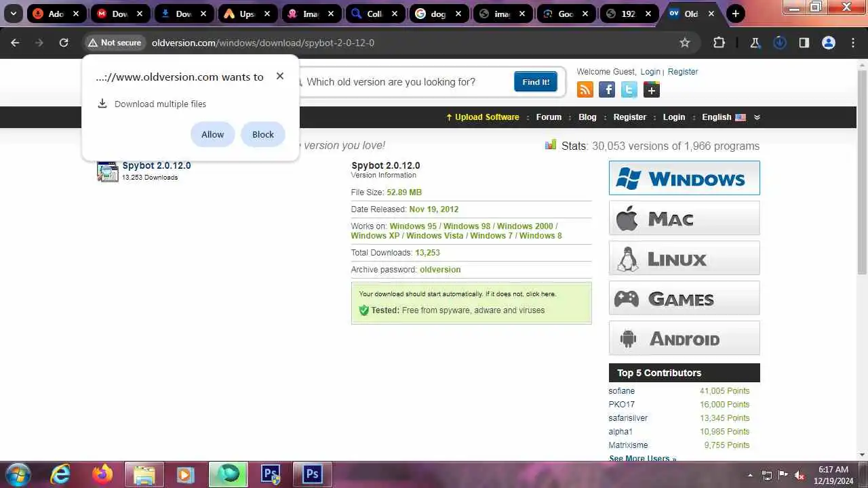This screenshot has height=488, width=868.
Task: Open the Facebook social icon
Action: [x=607, y=89]
